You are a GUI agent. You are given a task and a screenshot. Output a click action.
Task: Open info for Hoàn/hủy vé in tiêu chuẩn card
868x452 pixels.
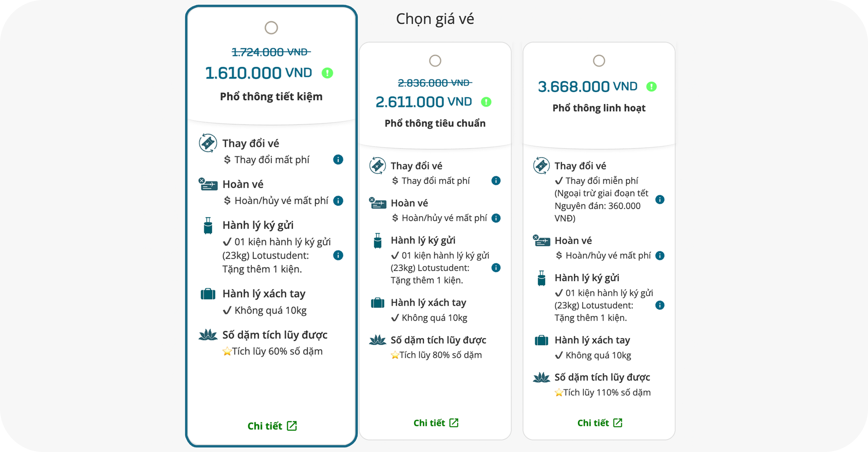click(496, 218)
